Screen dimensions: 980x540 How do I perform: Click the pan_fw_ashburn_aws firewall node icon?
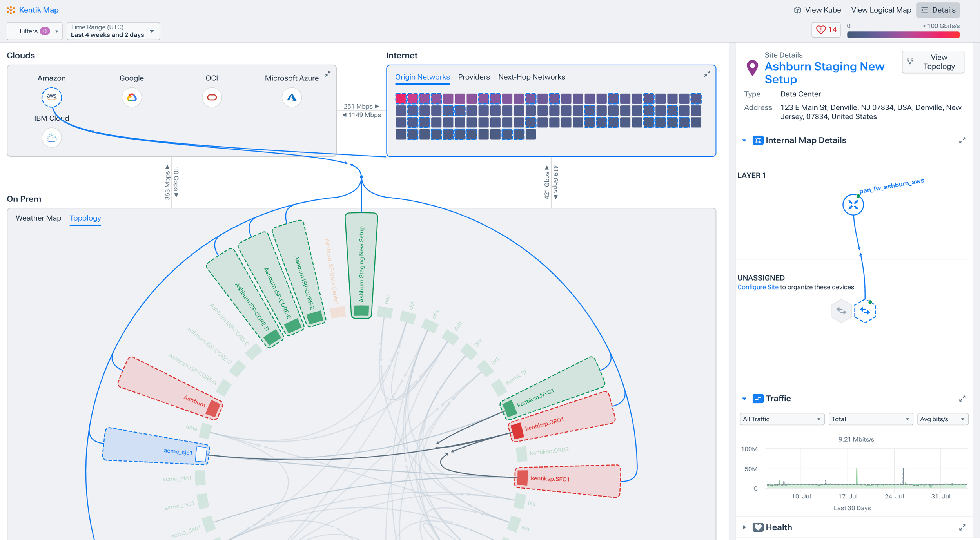(x=853, y=205)
